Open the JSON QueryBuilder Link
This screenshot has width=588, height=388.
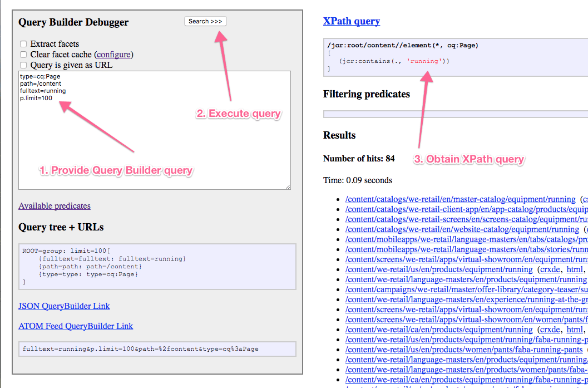tap(63, 306)
